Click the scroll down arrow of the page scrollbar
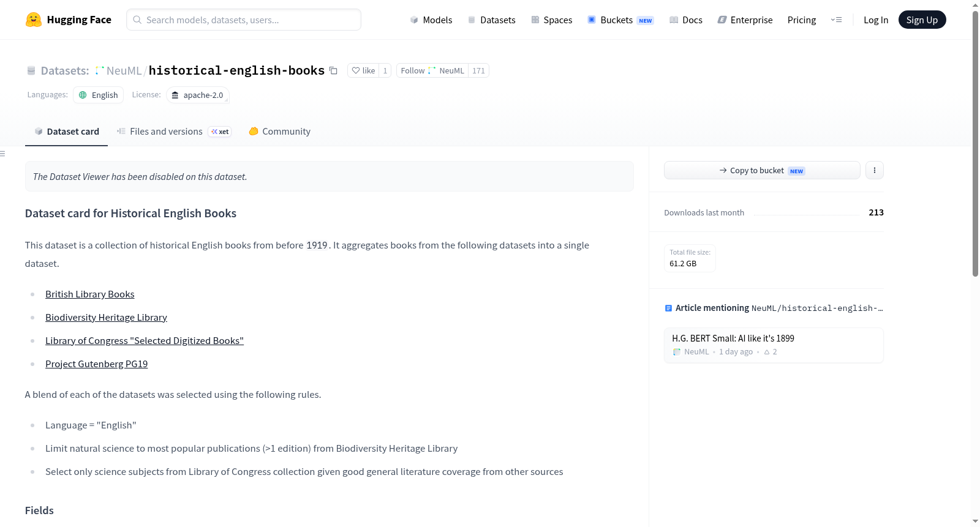This screenshot has width=980, height=527. pos(975,521)
